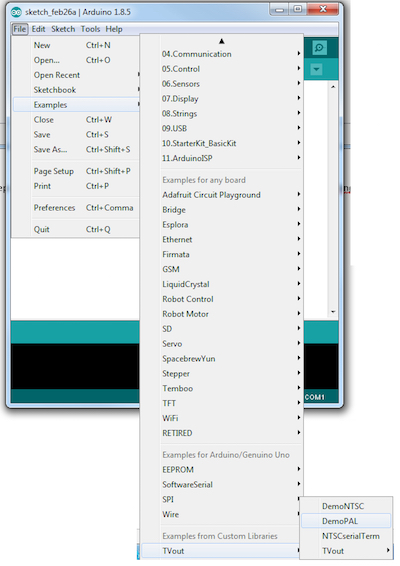
Task: Click the editor scrollbar up arrow
Action: tap(333, 87)
